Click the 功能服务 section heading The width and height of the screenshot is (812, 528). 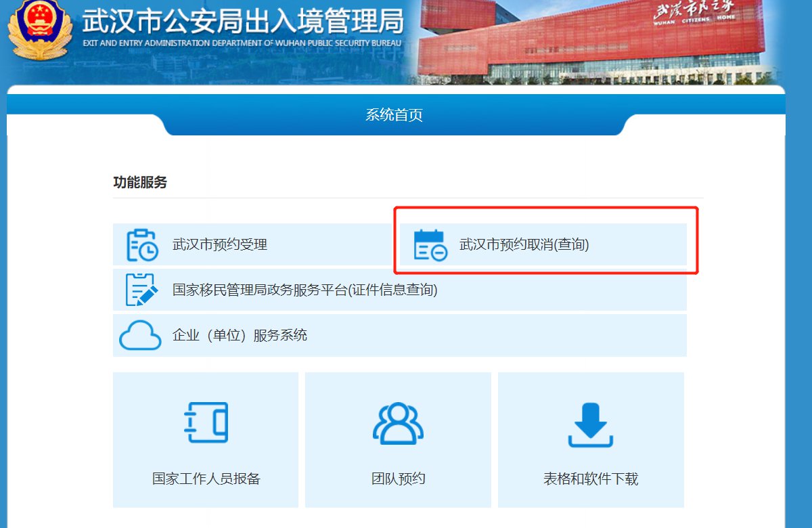pos(140,182)
